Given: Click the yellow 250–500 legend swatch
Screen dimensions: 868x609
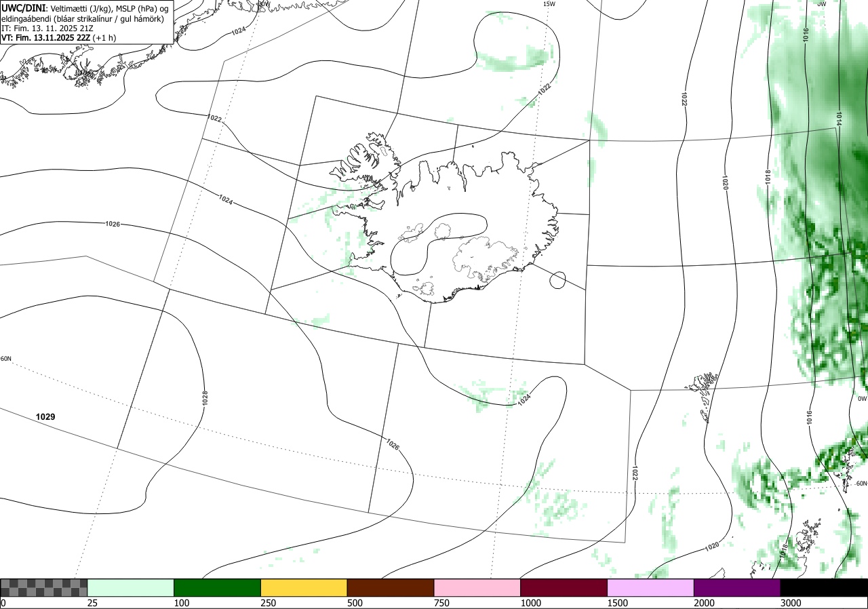Looking at the screenshot, I should click(x=304, y=587).
